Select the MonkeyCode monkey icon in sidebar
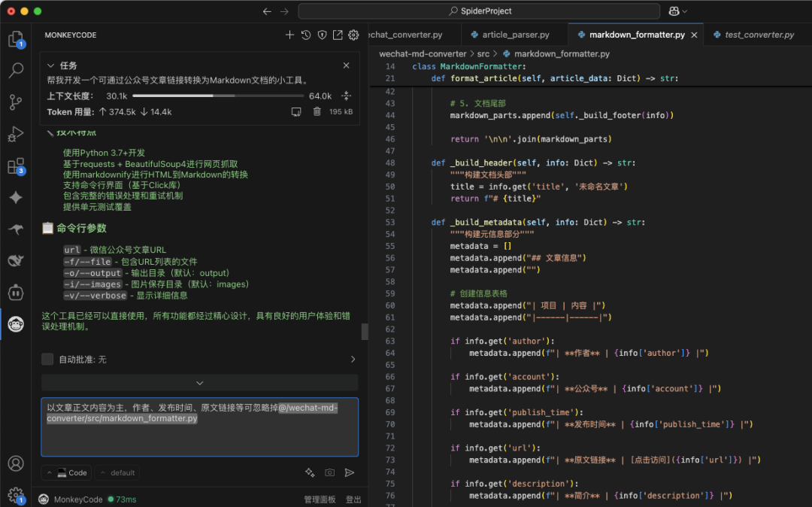Viewport: 812px width, 507px height. [17, 325]
